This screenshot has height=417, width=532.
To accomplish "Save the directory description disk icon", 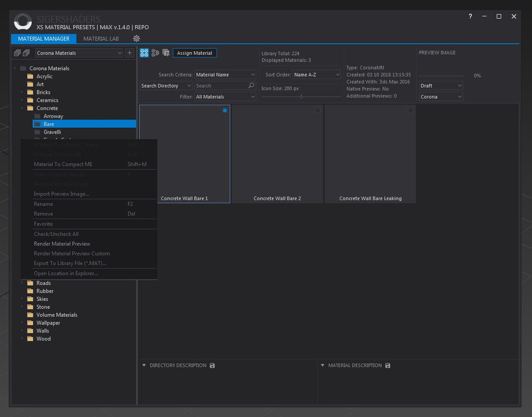I will point(212,365).
